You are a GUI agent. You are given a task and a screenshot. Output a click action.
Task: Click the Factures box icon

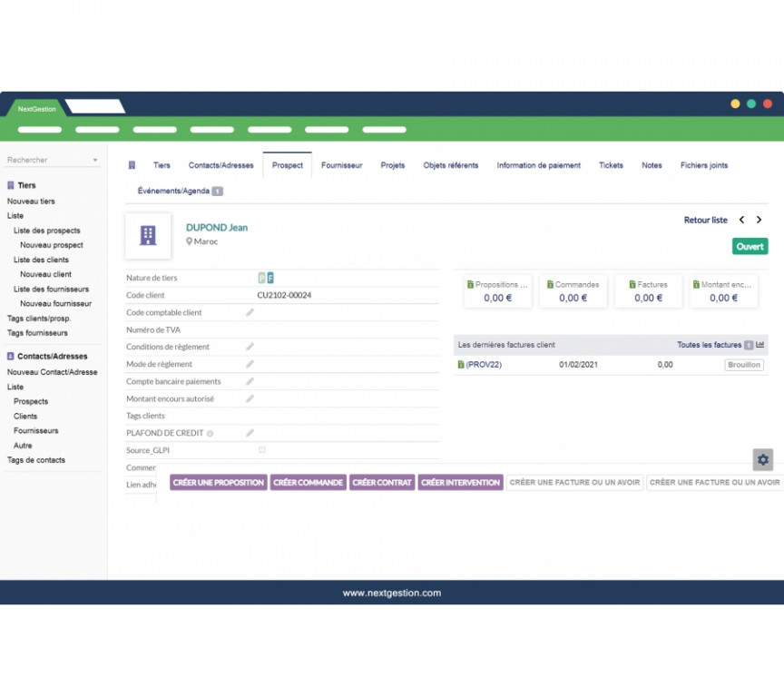pyautogui.click(x=632, y=284)
